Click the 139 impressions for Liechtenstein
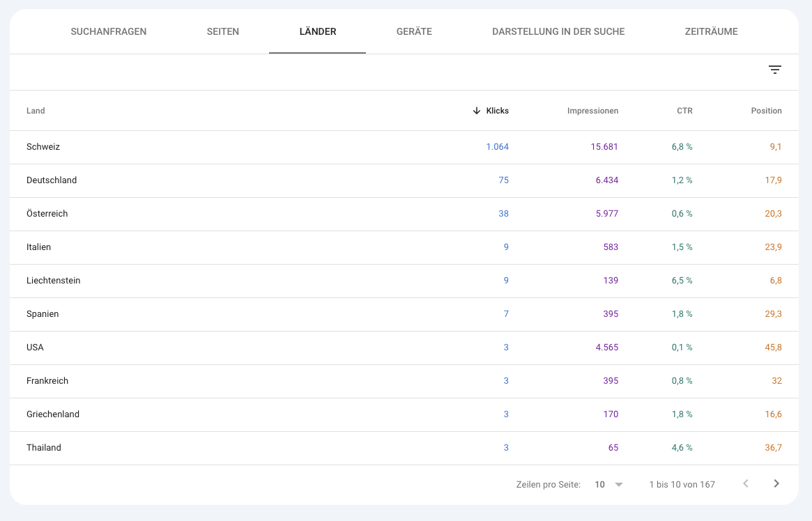 (611, 281)
